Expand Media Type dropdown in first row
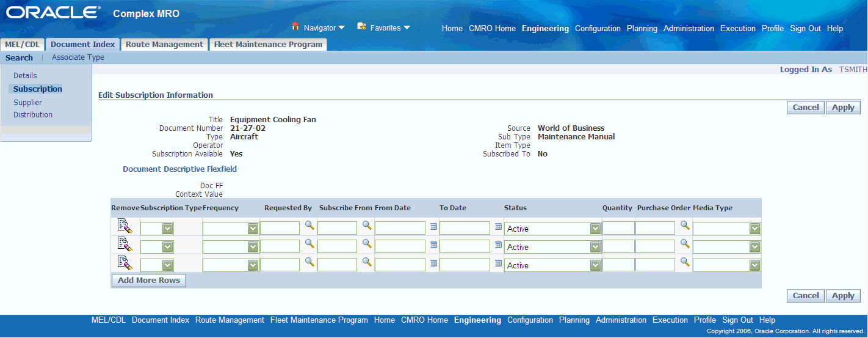Image resolution: width=868 pixels, height=338 pixels. 727,229
